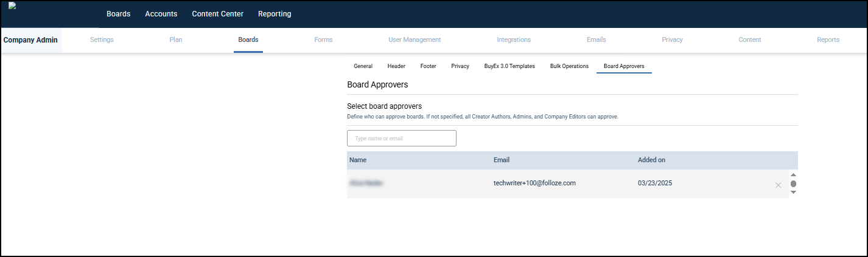The width and height of the screenshot is (868, 257).
Task: Click the scroll down arrow beside the approvers table
Action: coord(793,193)
